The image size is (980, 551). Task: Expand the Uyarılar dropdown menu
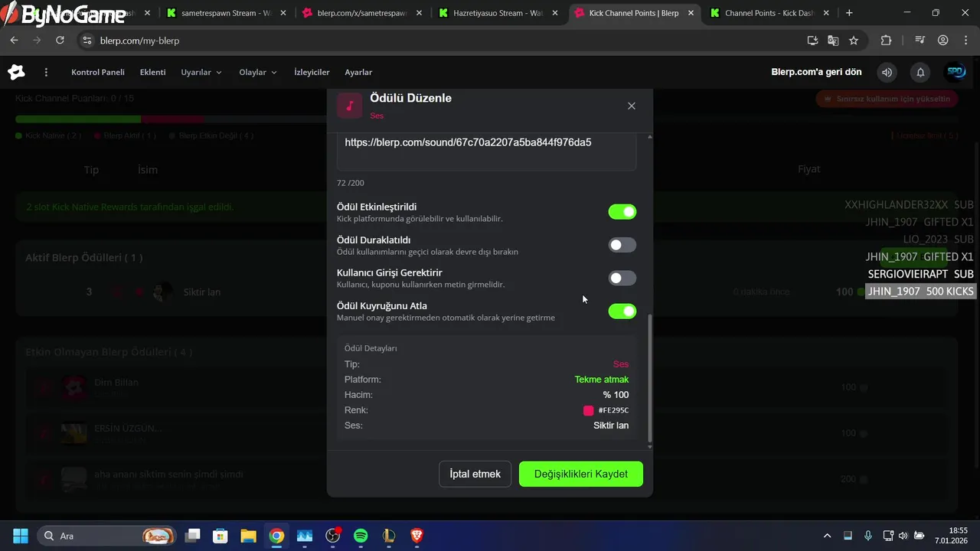201,72
